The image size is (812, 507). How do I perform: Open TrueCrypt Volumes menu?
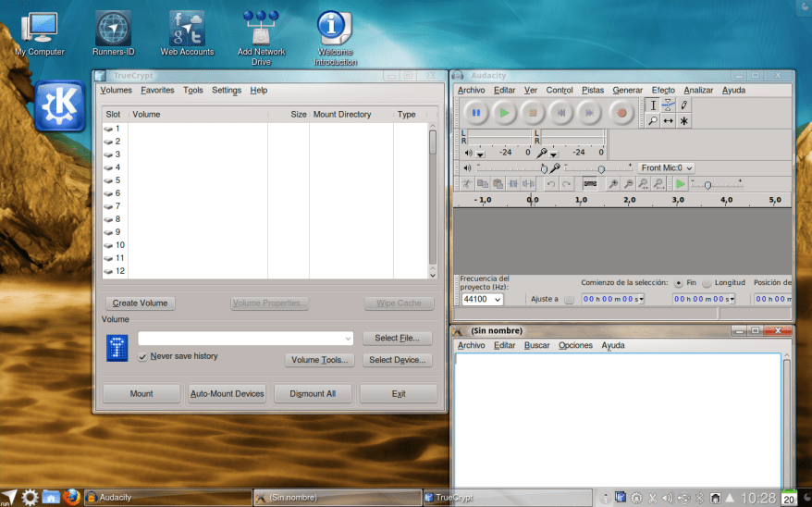[116, 90]
